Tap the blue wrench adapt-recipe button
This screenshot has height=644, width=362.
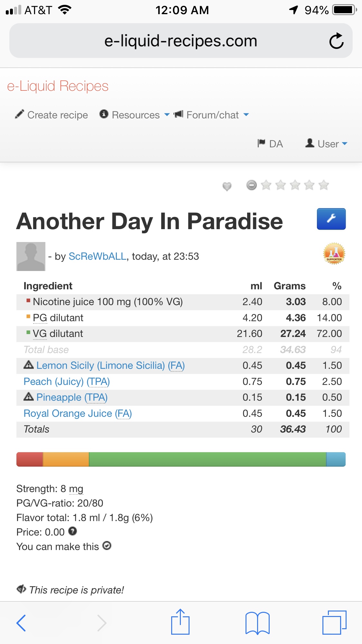point(331,219)
